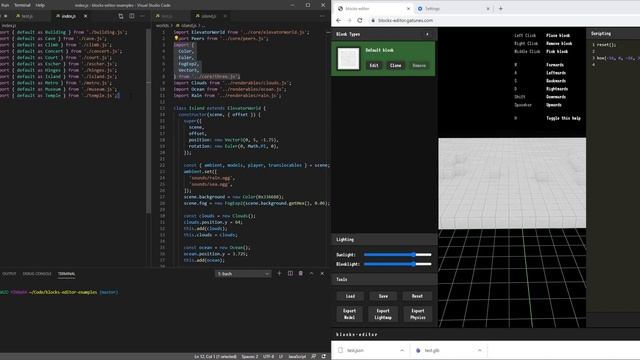Click the browser back arrow
This screenshot has width=640, height=360.
[x=338, y=20]
